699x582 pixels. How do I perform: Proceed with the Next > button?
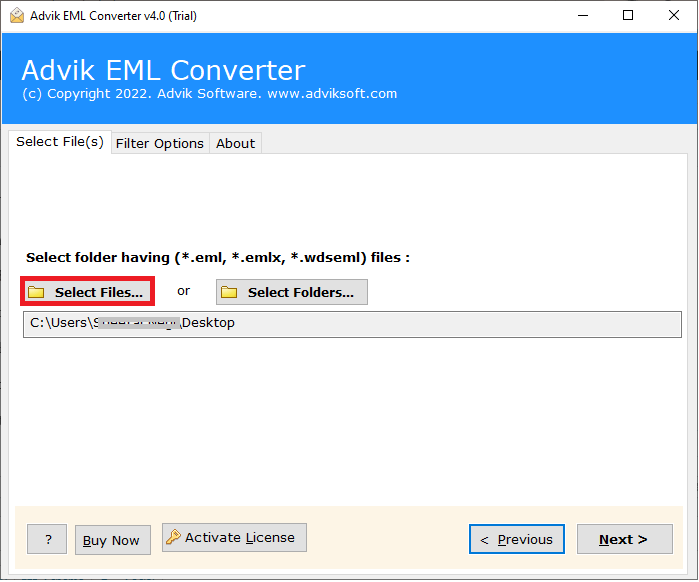(623, 539)
